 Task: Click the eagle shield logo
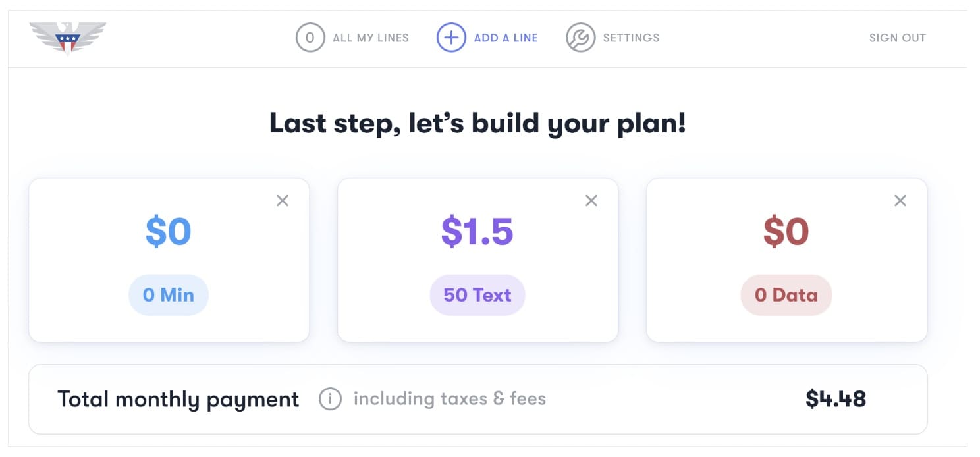[x=67, y=38]
